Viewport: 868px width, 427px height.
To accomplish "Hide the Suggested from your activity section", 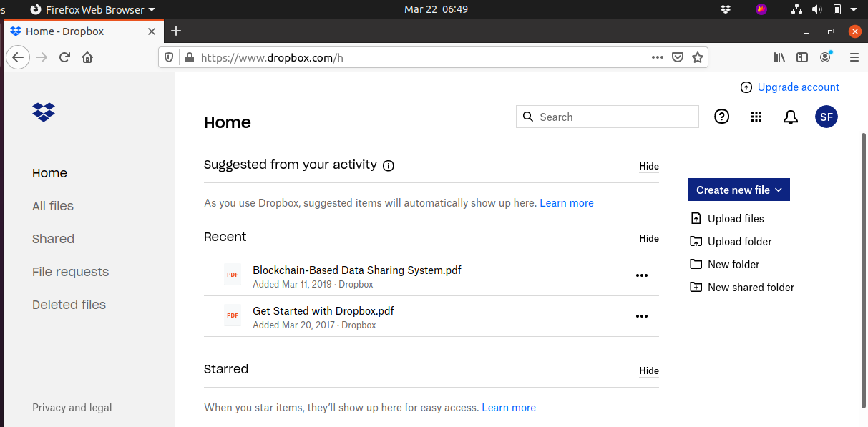I will [649, 166].
